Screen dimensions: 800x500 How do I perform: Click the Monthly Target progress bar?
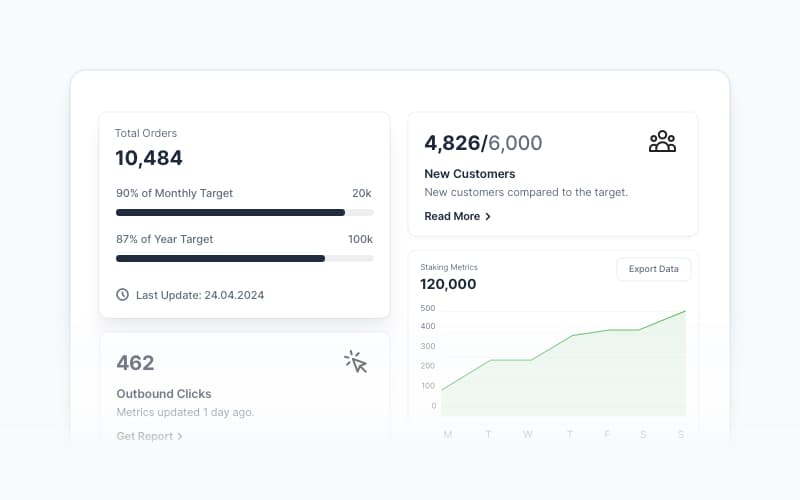click(244, 212)
